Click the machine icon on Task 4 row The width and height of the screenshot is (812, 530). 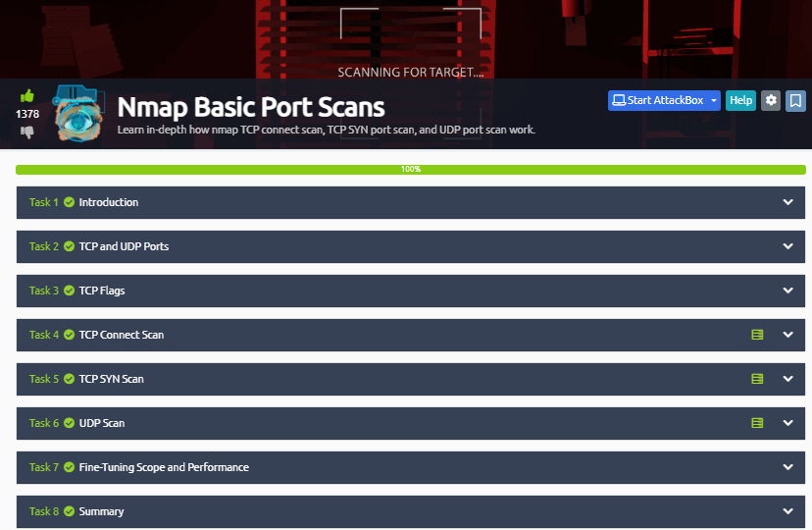tap(757, 335)
